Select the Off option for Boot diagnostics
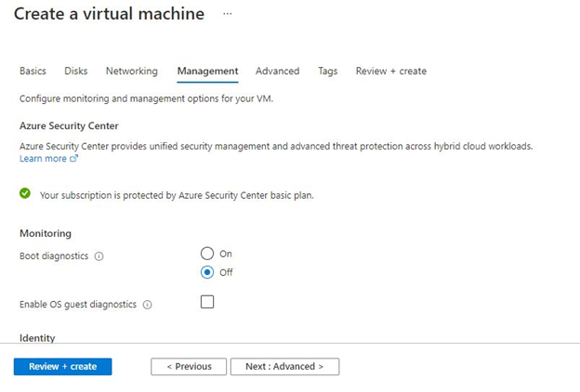The width and height of the screenshot is (580, 392). (207, 272)
